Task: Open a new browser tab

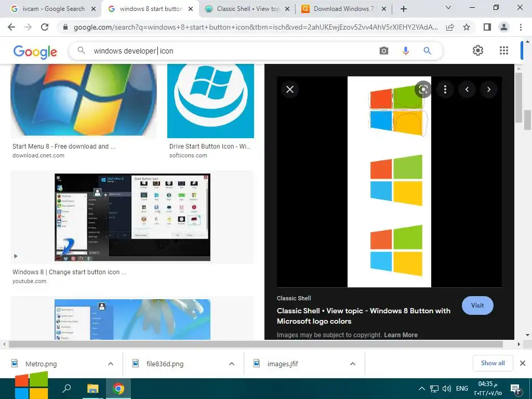Action: 403,9
